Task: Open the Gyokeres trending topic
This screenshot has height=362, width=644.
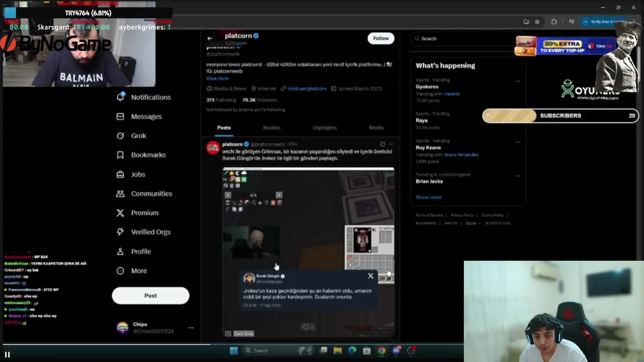Action: [x=427, y=86]
